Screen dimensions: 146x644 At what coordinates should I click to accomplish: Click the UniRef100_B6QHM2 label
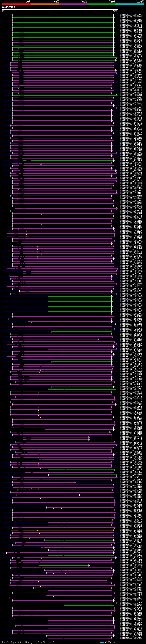coord(131,319)
